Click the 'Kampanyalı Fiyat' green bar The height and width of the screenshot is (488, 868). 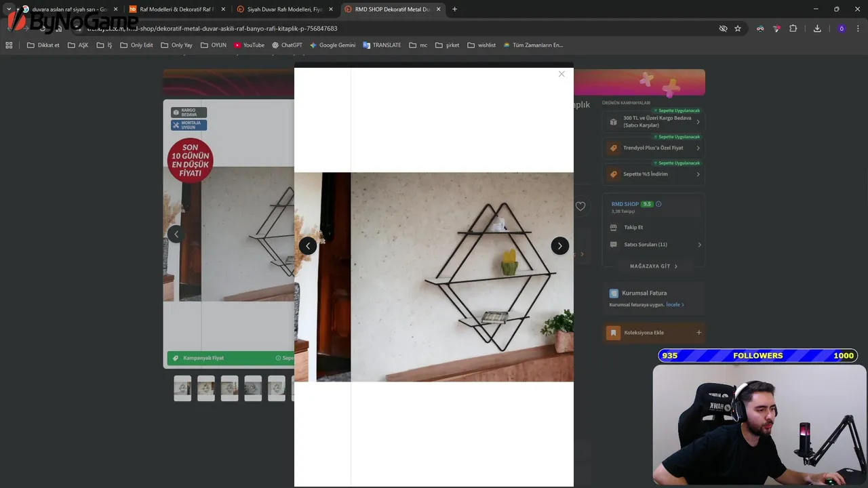[x=231, y=358]
